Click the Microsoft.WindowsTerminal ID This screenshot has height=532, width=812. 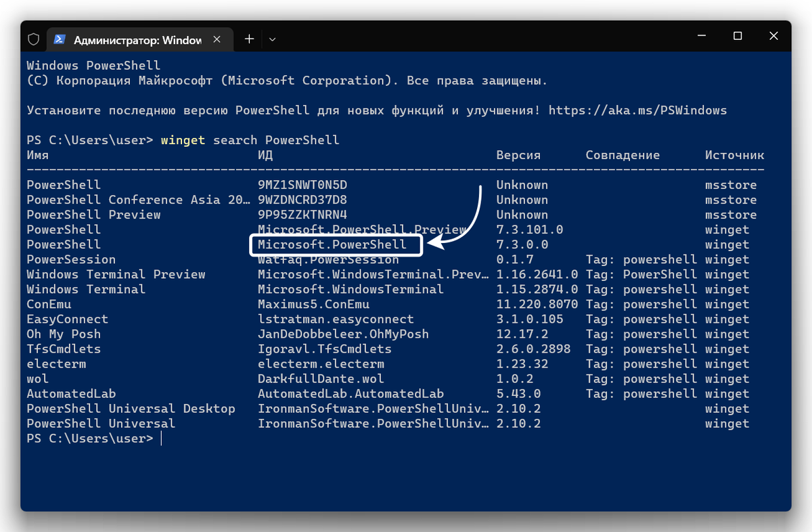[351, 289]
